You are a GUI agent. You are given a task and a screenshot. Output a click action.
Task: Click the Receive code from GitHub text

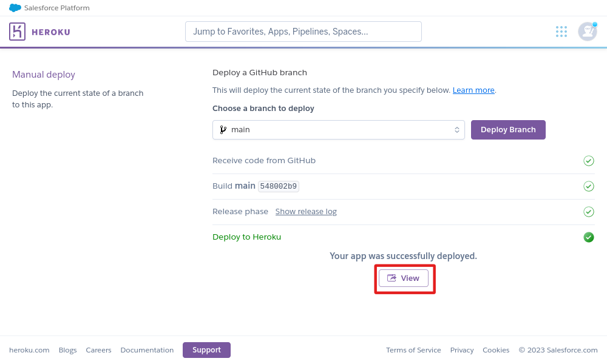(264, 160)
